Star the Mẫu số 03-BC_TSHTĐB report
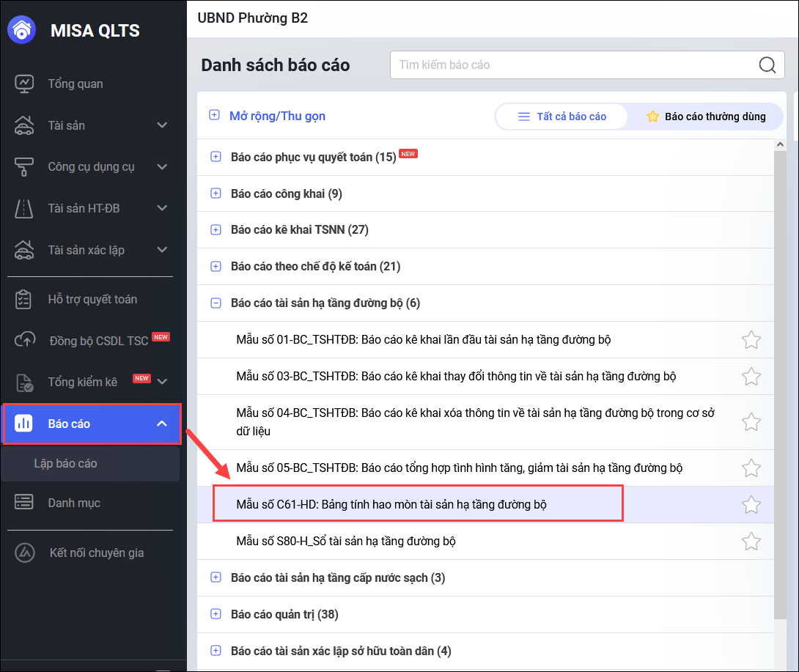This screenshot has width=799, height=672. 751,377
